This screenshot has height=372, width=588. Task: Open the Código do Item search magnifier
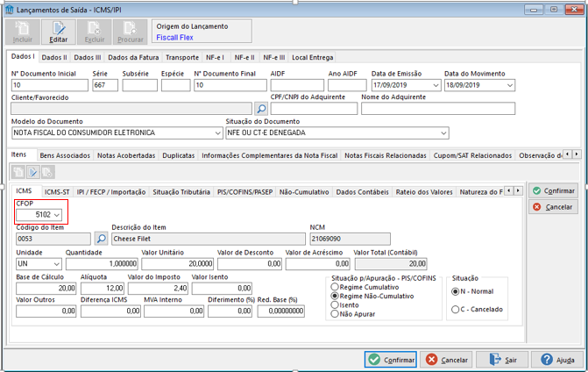coord(102,239)
